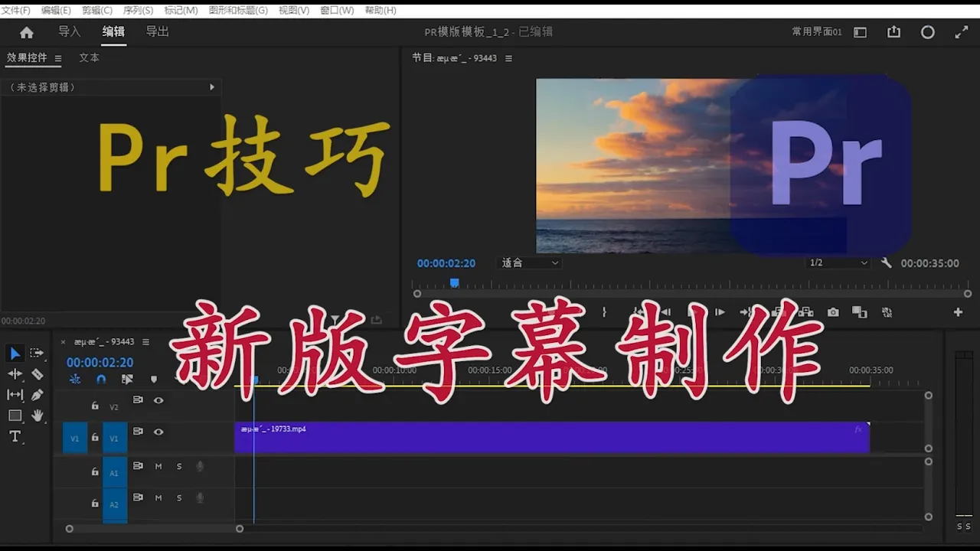Select the Selection arrow tool
The image size is (980, 551).
(x=15, y=353)
